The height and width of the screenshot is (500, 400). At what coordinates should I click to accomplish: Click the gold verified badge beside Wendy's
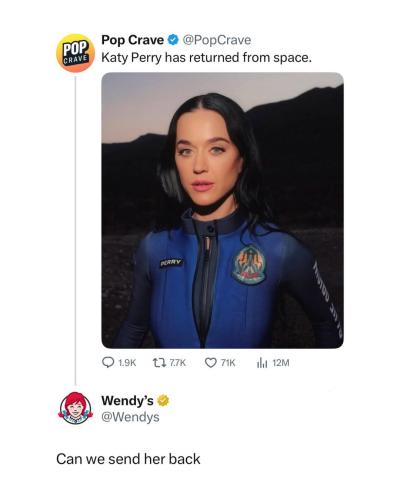163,400
